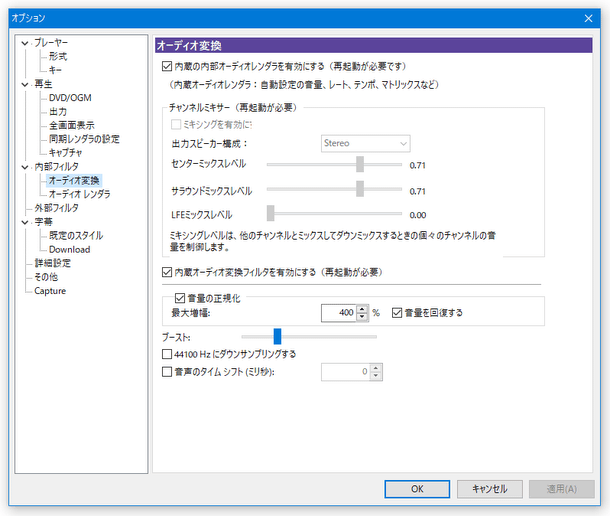Uncheck the 音量を回復する option
This screenshot has height=516, width=610.
tap(398, 313)
